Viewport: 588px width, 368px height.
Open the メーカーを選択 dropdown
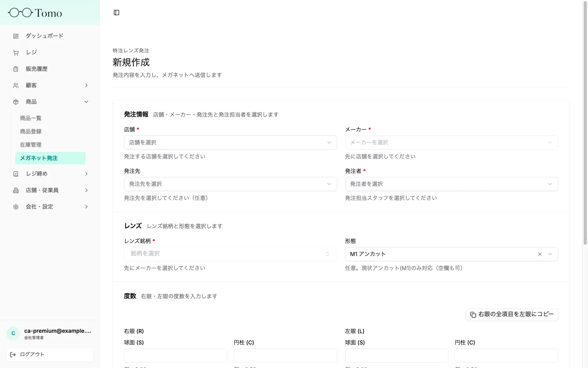(x=452, y=143)
